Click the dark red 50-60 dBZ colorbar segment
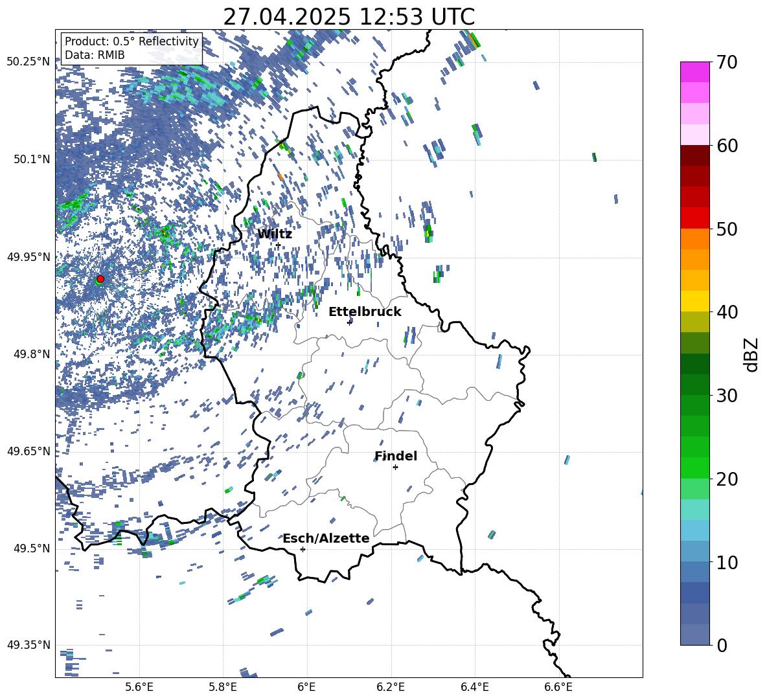The width and height of the screenshot is (767, 700). pos(694,186)
